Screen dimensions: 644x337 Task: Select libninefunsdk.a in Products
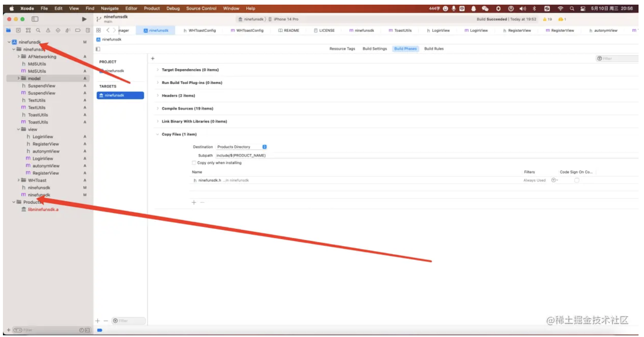coord(43,209)
